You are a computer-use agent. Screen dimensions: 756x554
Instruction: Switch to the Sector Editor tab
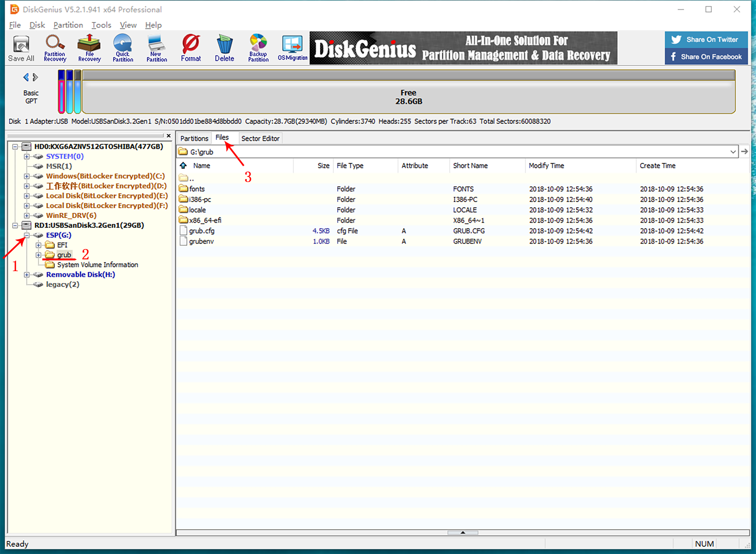point(260,138)
